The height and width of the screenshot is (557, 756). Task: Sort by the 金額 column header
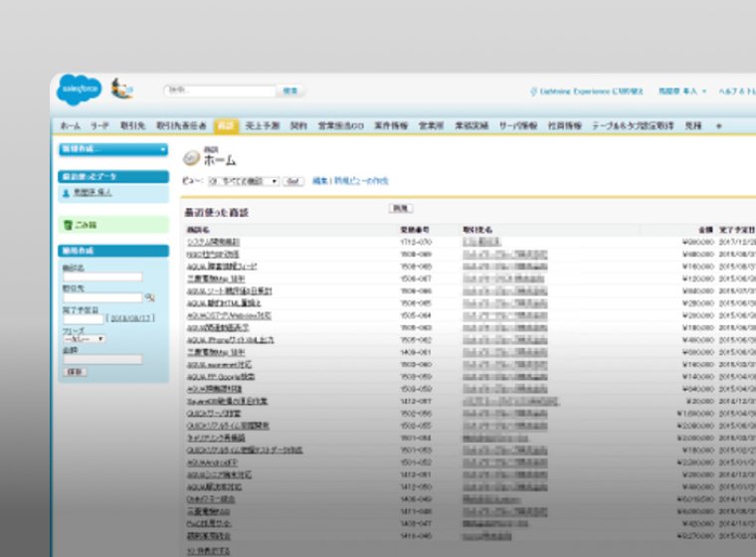pyautogui.click(x=706, y=230)
